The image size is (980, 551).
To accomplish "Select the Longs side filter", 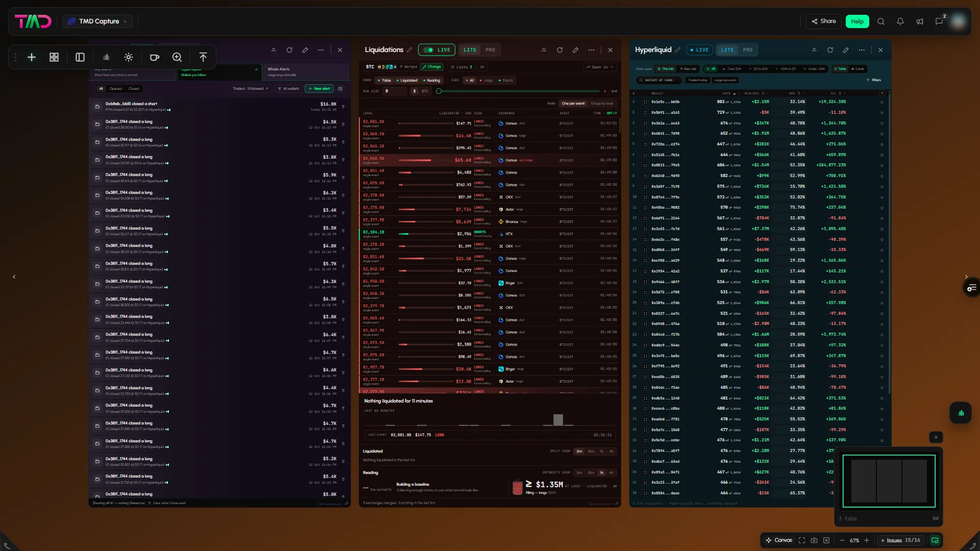I will pos(486,81).
